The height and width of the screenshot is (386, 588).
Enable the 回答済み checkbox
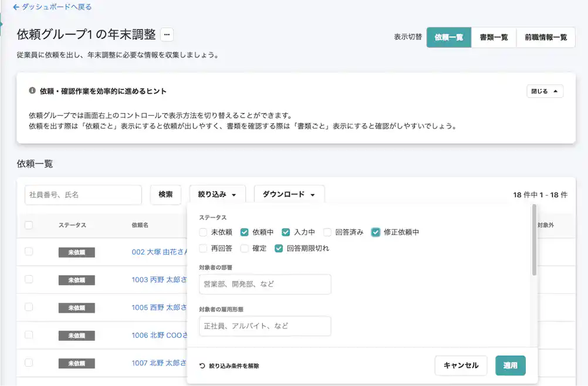tap(327, 232)
